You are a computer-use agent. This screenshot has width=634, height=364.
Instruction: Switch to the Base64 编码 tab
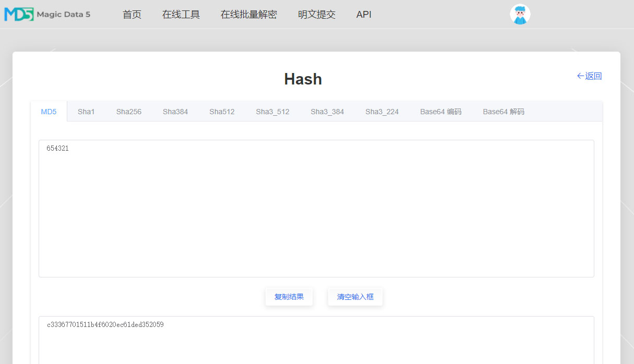[440, 111]
